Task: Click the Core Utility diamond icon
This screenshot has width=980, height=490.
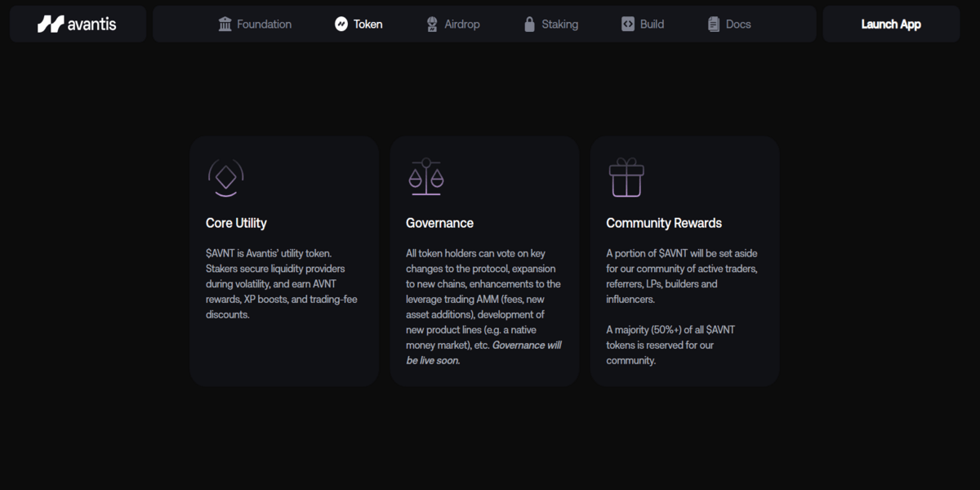Action: coord(225,177)
